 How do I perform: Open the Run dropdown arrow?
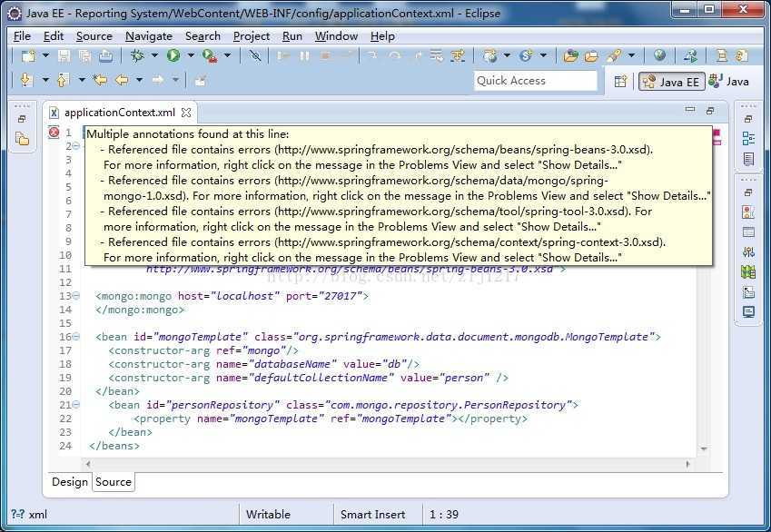191,55
